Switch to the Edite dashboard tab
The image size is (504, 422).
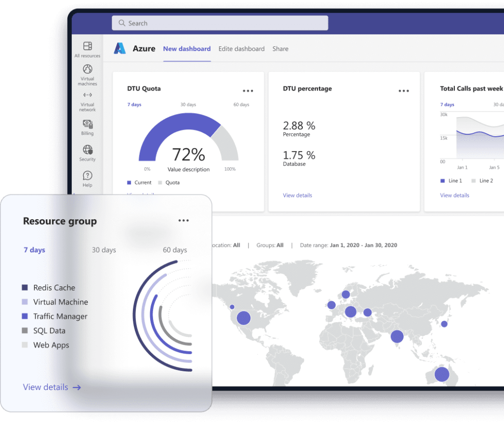pos(241,49)
